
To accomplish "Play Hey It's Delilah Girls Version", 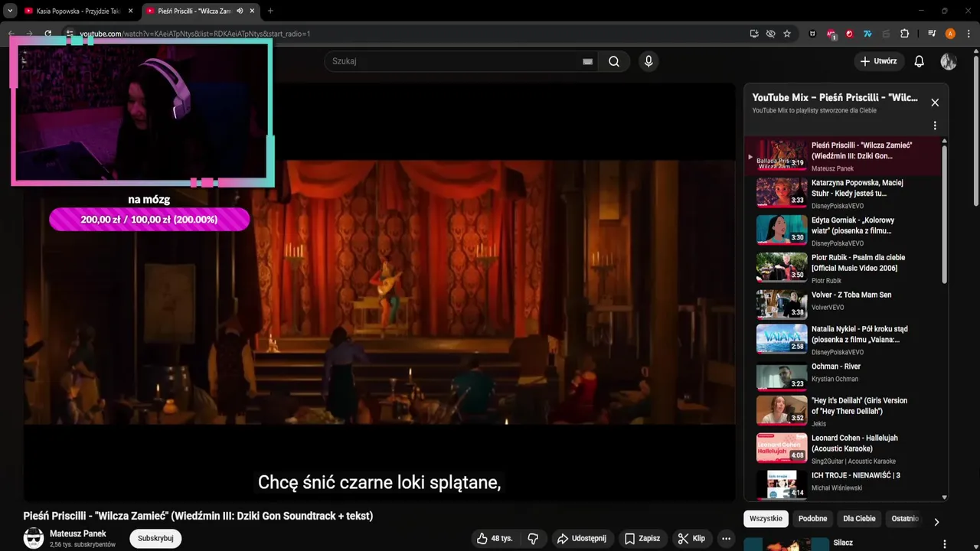I will tap(843, 411).
